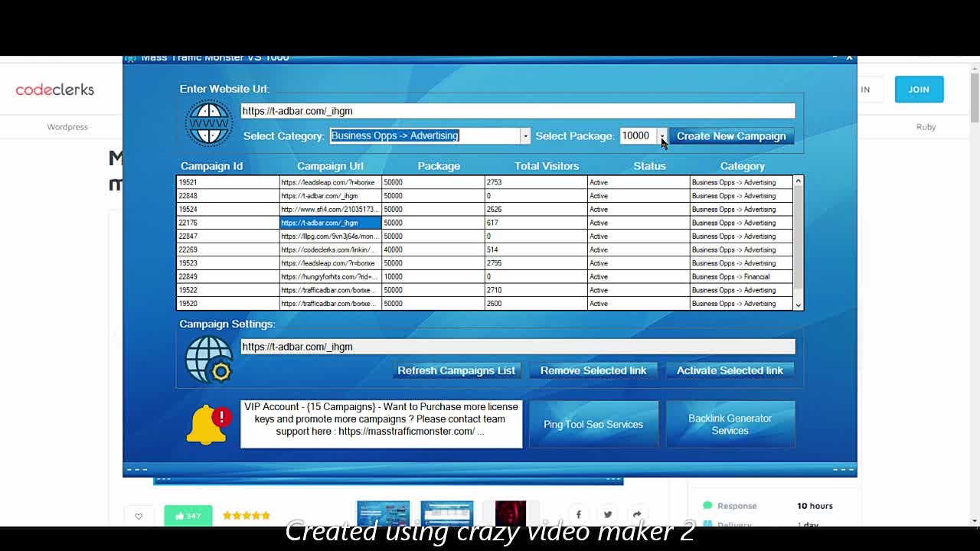The height and width of the screenshot is (551, 980).
Task: Click the codeclerks logo
Action: [x=54, y=90]
